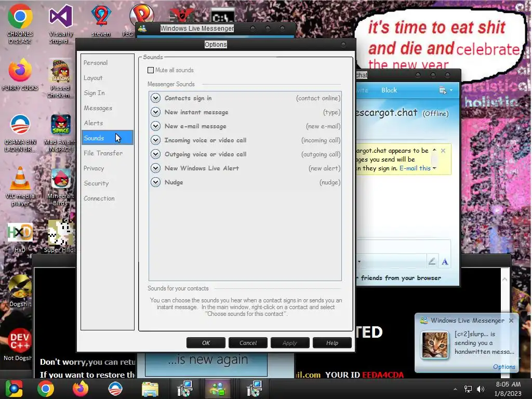Open the steven desktop icon

pyautogui.click(x=101, y=20)
